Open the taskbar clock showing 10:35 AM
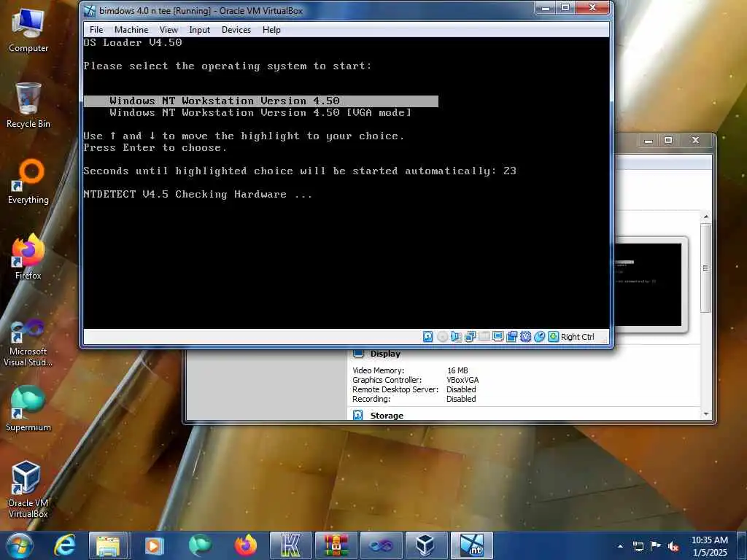This screenshot has width=747, height=560. click(710, 546)
